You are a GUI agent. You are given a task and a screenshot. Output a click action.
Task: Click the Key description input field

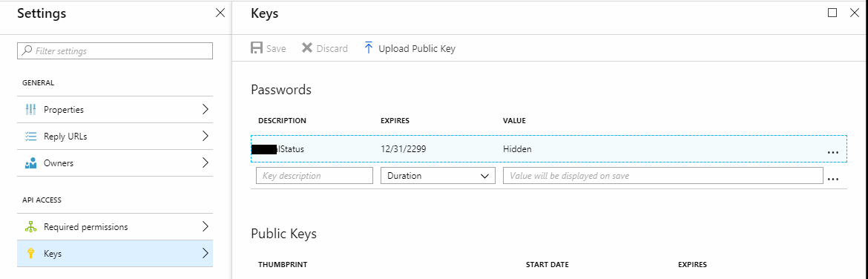point(315,175)
